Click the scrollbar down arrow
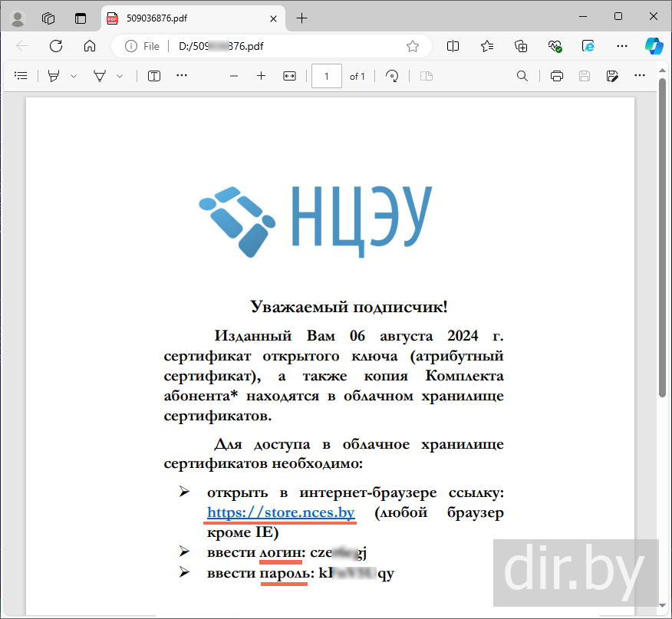 662,606
